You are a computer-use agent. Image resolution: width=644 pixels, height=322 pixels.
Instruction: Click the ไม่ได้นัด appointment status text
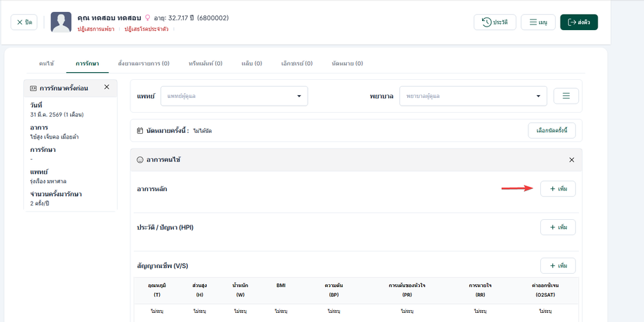coord(203,131)
